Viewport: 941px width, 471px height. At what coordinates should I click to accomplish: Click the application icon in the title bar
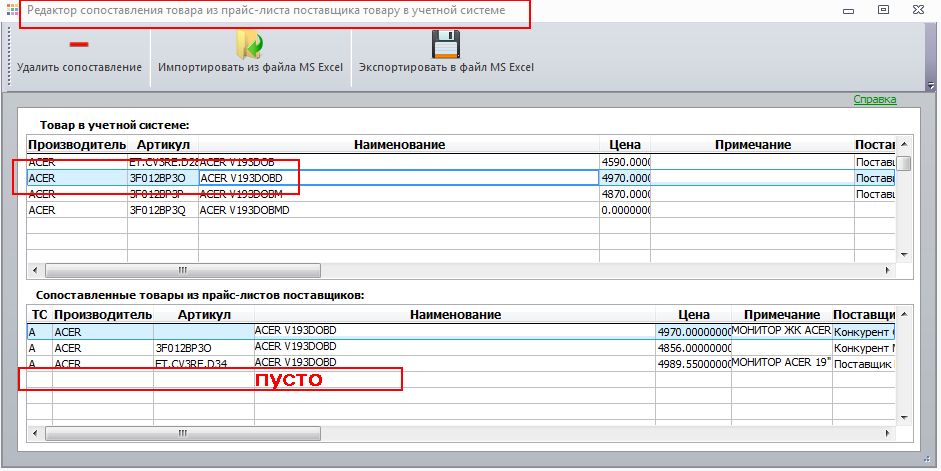[x=11, y=10]
